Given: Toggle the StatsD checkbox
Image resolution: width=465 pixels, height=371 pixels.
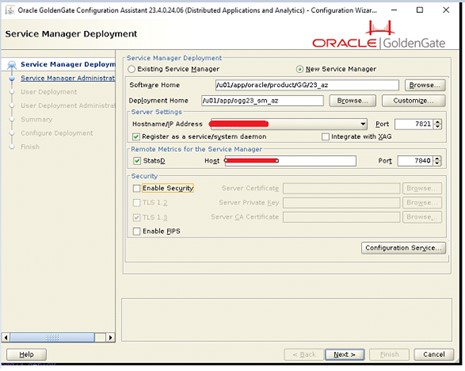Looking at the screenshot, I should point(137,161).
